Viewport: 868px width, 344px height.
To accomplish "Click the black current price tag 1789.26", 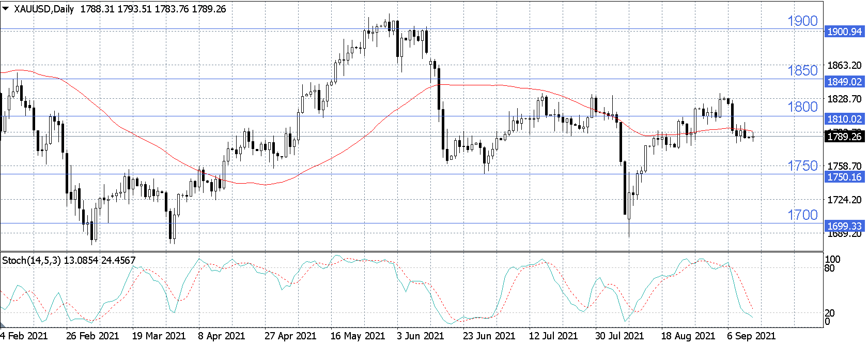I will (x=844, y=137).
